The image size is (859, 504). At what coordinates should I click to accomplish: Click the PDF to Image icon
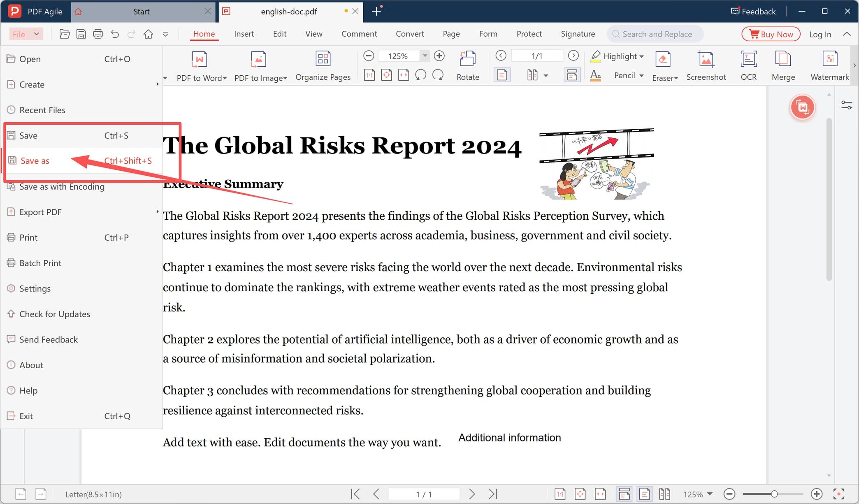[x=258, y=59]
